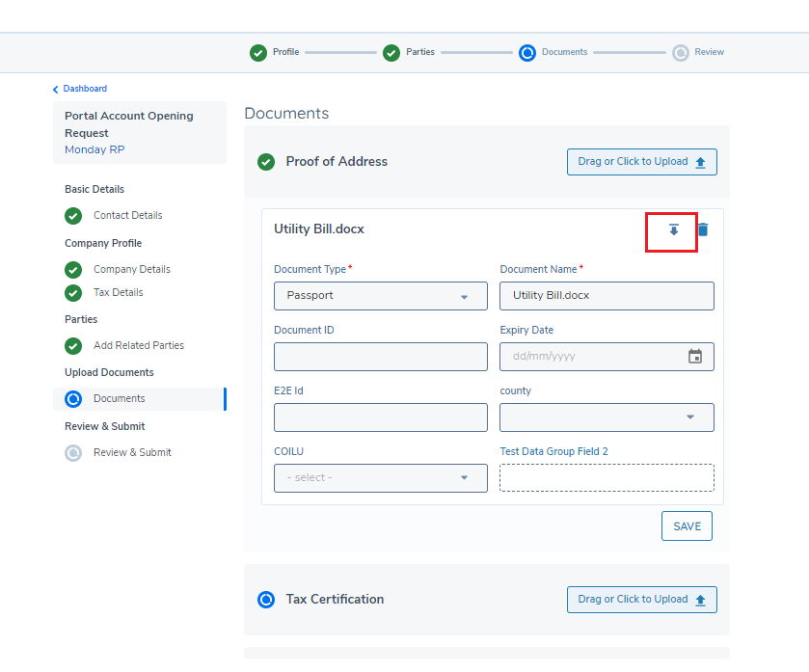Click the Test Data Group Field 2 box
Viewport: 809px width, 672px height.
point(607,478)
